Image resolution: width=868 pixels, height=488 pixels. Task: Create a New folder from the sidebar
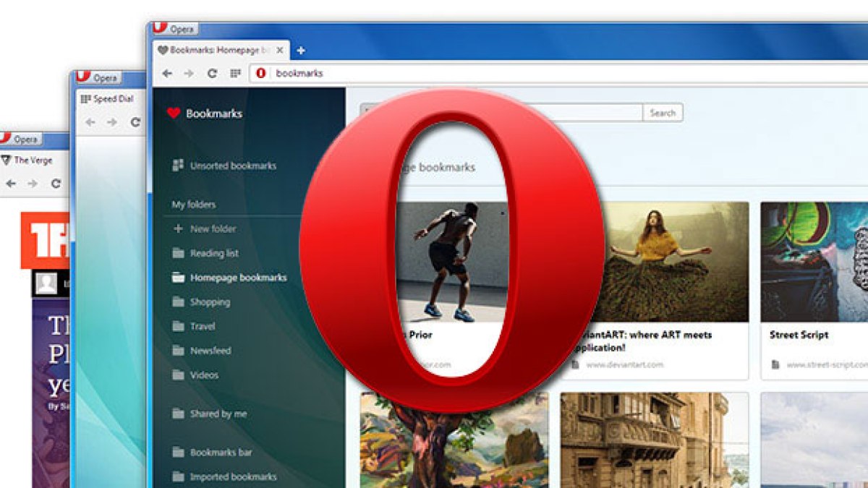[204, 228]
